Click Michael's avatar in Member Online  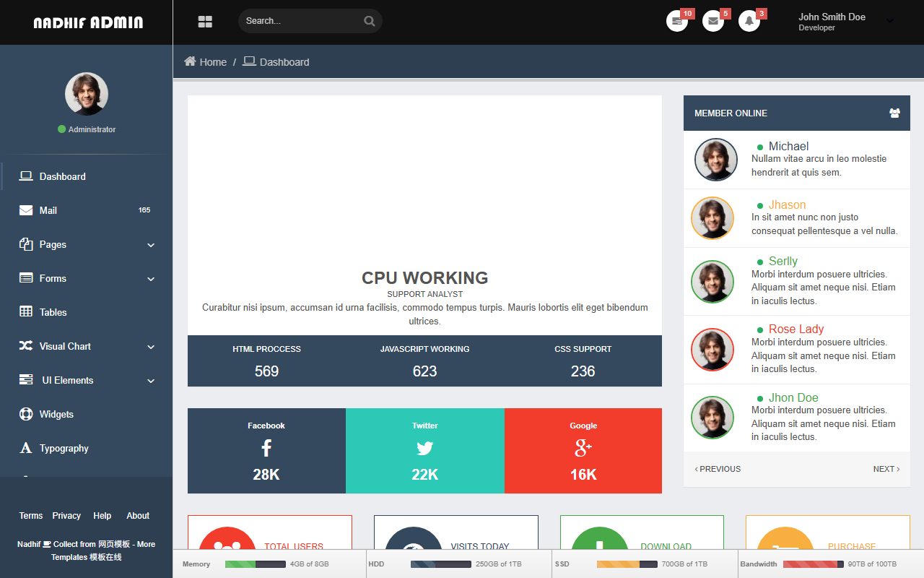point(716,160)
